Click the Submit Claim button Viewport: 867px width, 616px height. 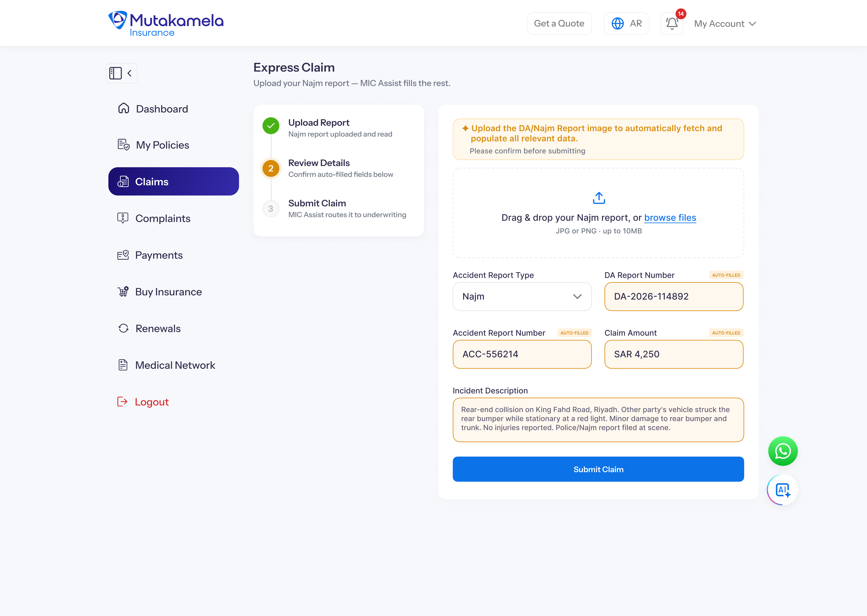(x=598, y=469)
